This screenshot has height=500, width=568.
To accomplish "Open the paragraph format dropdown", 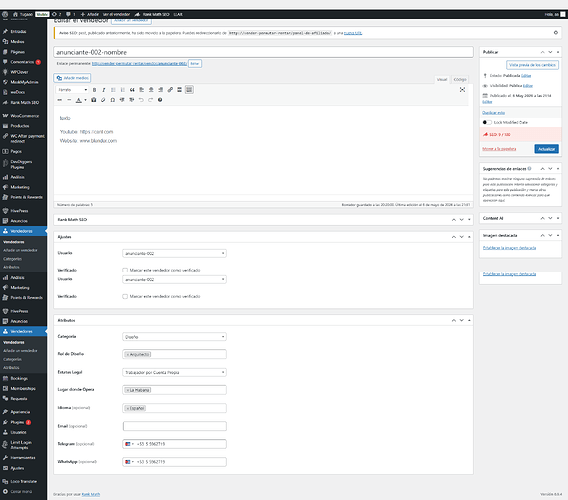I will coord(72,90).
